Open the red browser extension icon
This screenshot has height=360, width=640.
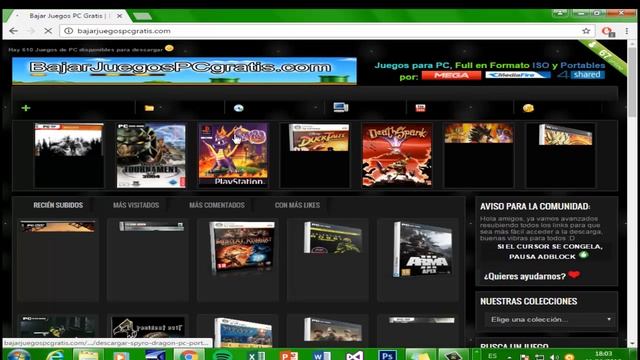pyautogui.click(x=608, y=31)
